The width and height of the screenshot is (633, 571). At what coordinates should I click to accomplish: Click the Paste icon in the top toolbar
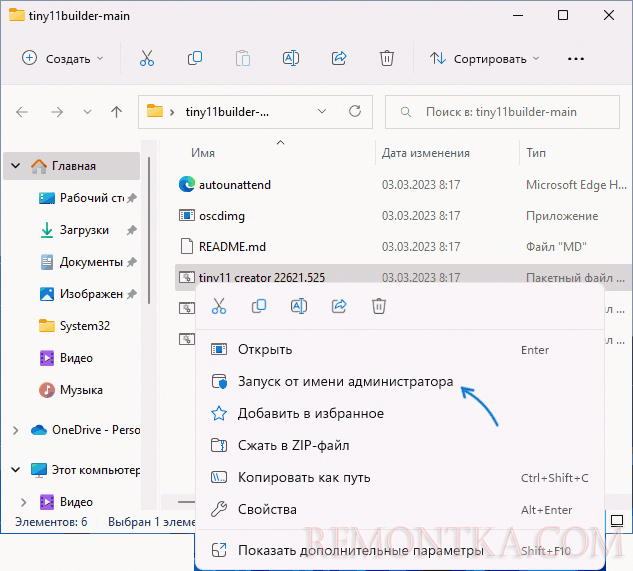[x=243, y=59]
